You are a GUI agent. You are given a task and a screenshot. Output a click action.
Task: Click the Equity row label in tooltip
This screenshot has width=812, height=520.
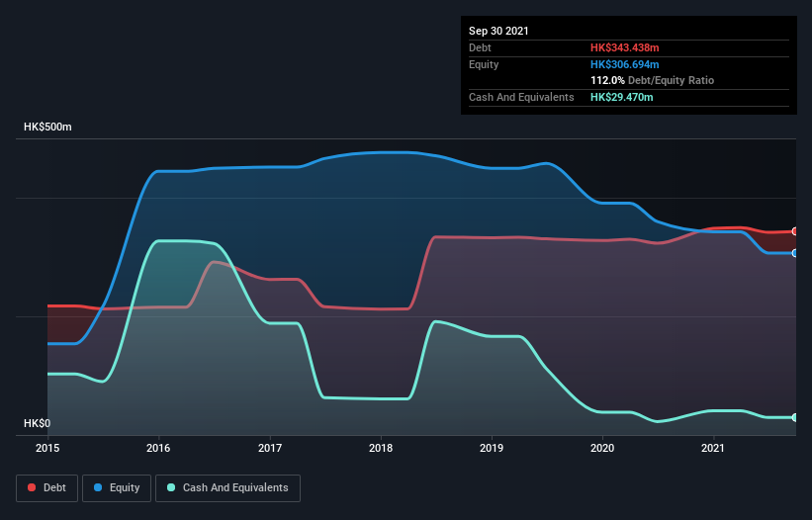click(484, 64)
